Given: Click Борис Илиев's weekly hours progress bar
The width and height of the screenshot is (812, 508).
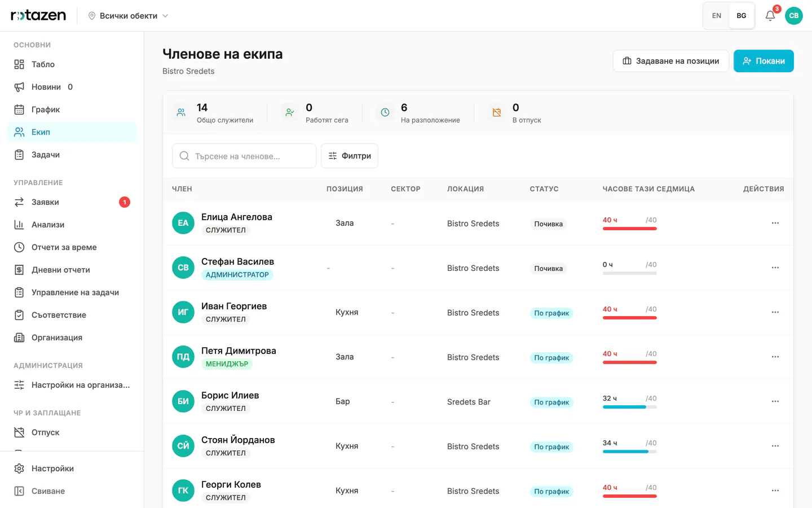Looking at the screenshot, I should (630, 407).
